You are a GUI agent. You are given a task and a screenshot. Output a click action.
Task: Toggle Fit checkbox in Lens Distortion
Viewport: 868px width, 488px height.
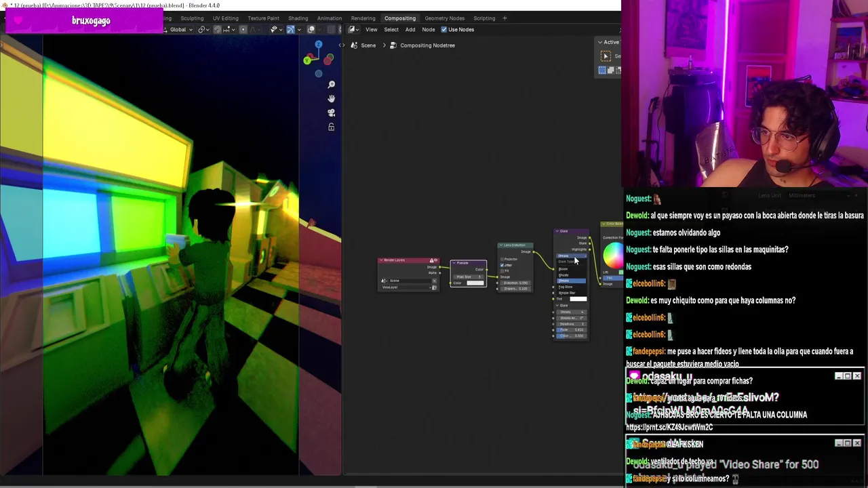point(502,270)
